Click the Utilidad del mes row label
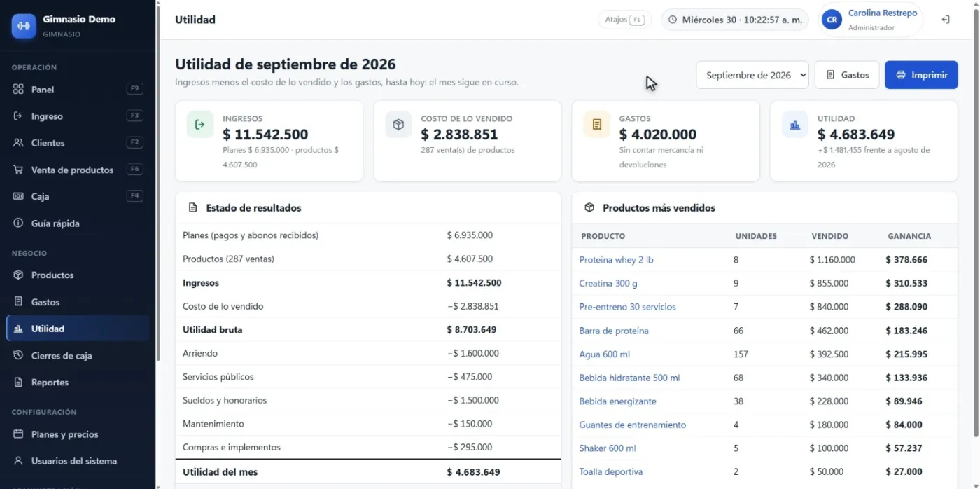Screen dimensions: 980x489 pyautogui.click(x=220, y=472)
